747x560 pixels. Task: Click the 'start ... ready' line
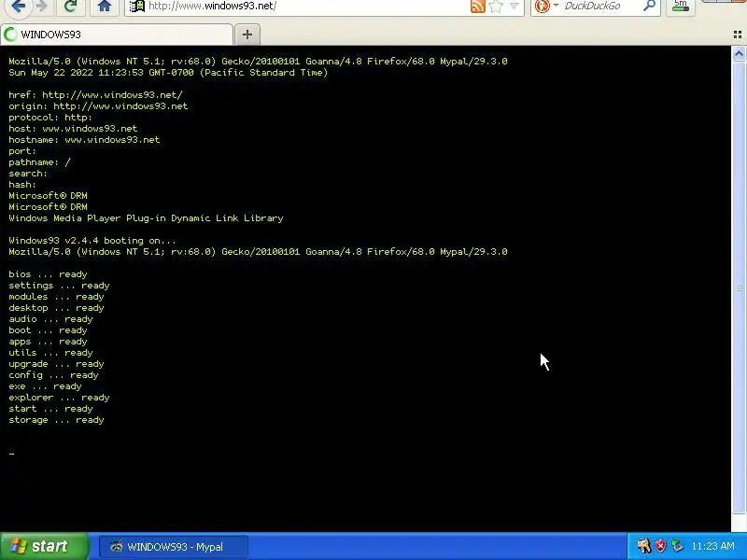coord(50,409)
